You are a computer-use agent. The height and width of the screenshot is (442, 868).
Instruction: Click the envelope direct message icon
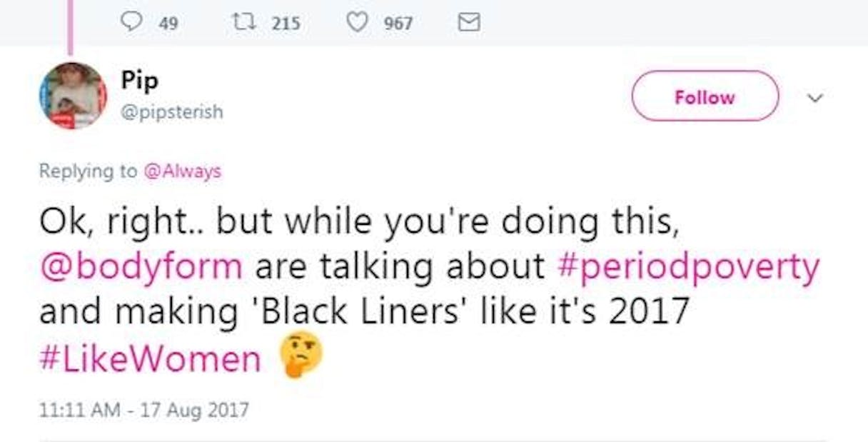(468, 23)
